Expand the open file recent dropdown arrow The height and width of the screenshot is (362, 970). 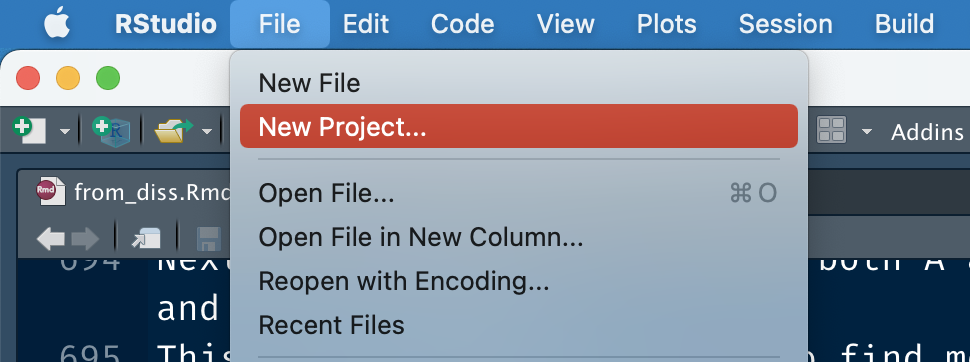point(207,131)
